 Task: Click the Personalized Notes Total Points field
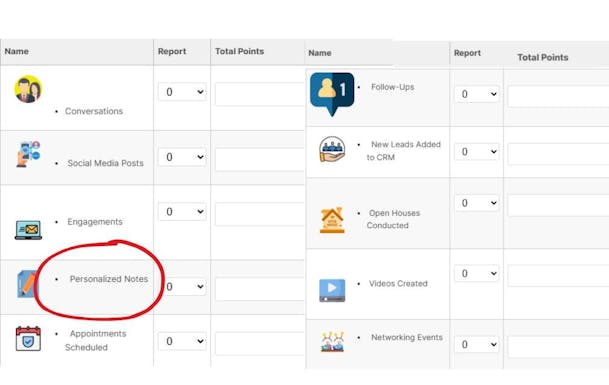[259, 289]
